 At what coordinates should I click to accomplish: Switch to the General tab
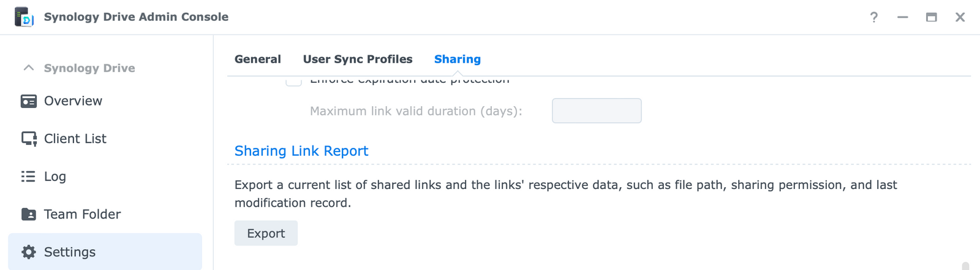(258, 60)
